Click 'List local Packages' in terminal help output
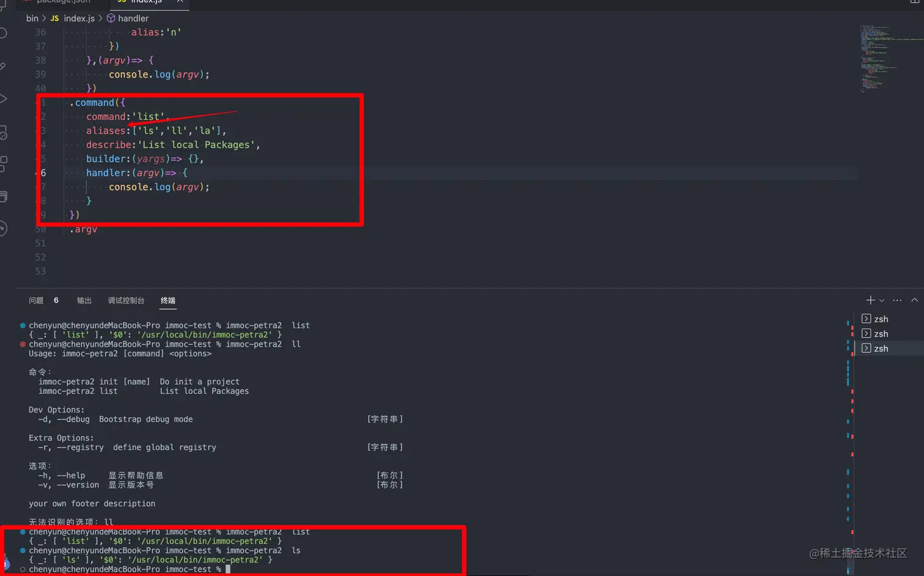 click(x=204, y=391)
